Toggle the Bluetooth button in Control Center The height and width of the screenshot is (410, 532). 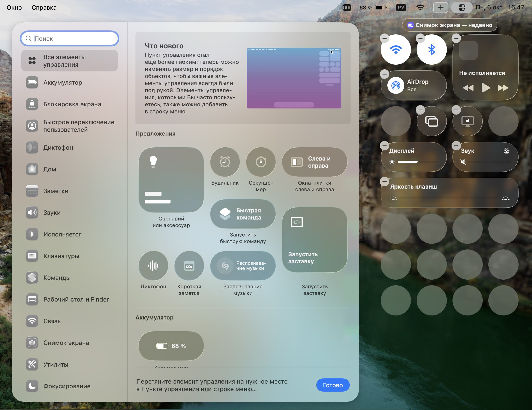click(x=431, y=50)
